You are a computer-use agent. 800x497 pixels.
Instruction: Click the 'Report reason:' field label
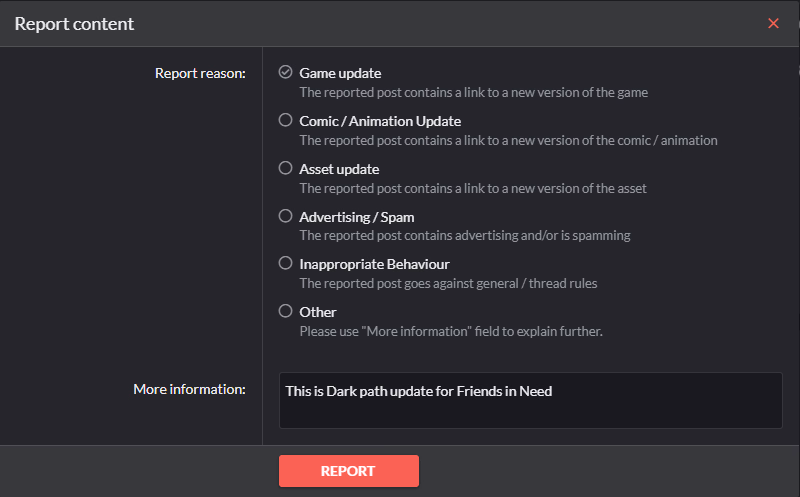coord(200,73)
